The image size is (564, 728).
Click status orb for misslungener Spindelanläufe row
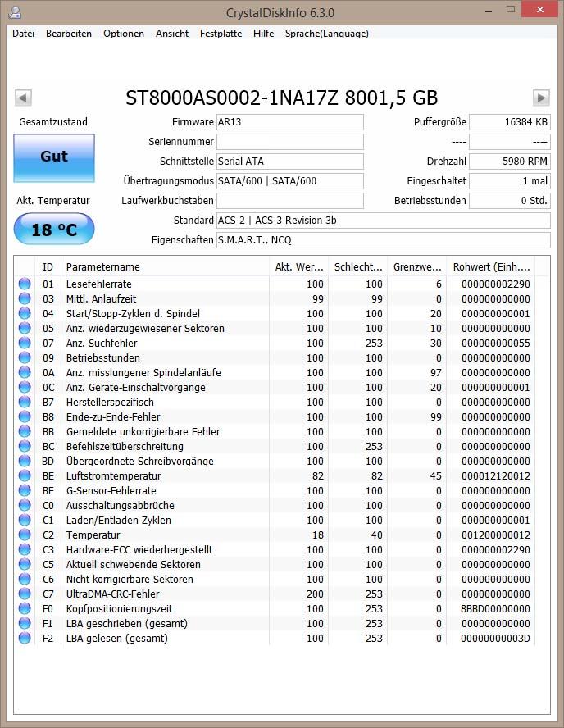pyautogui.click(x=25, y=372)
